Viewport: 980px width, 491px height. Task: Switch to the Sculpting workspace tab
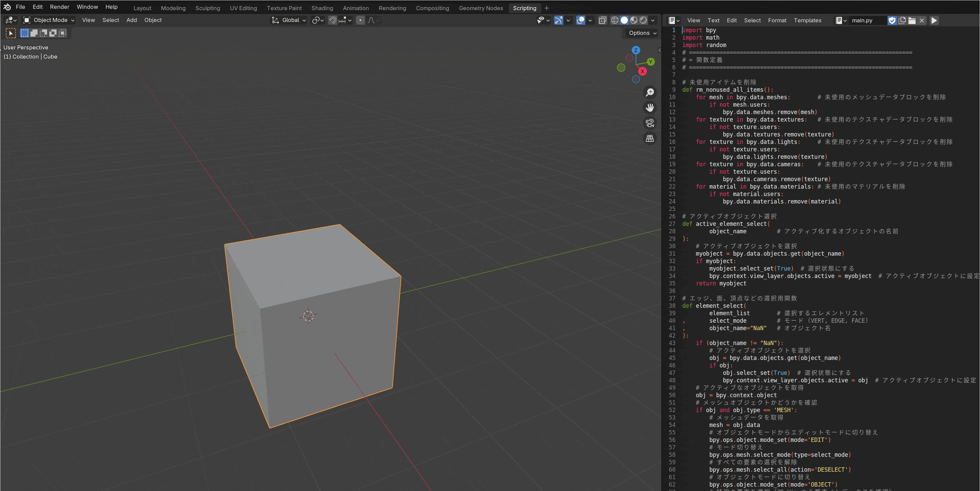208,8
